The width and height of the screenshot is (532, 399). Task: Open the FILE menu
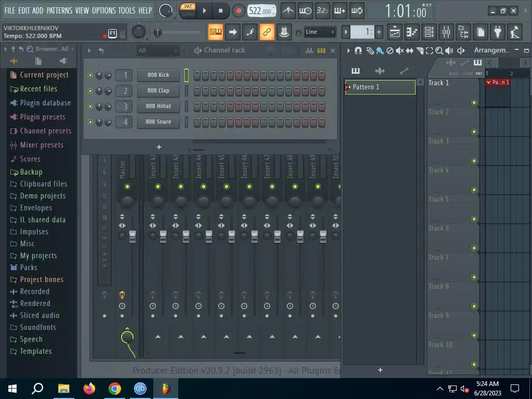point(9,10)
